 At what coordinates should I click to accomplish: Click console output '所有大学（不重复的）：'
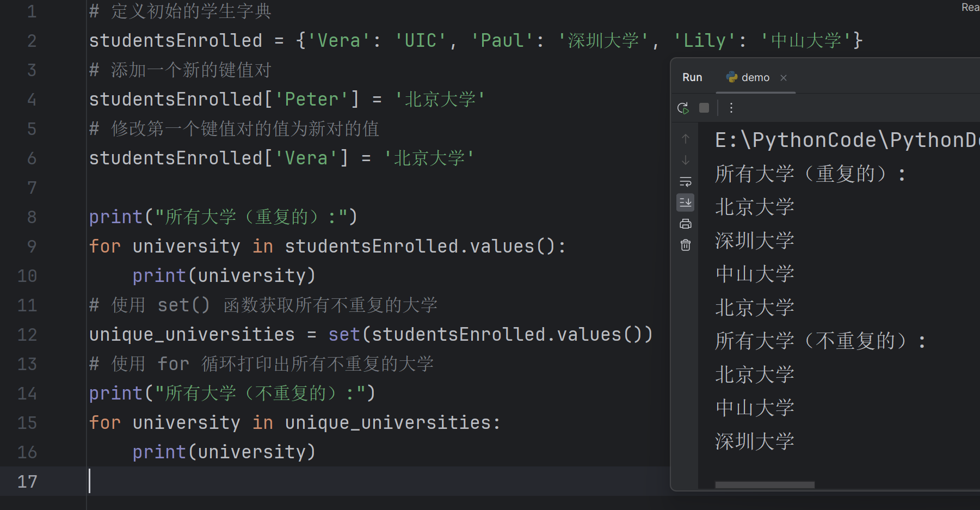tap(821, 341)
